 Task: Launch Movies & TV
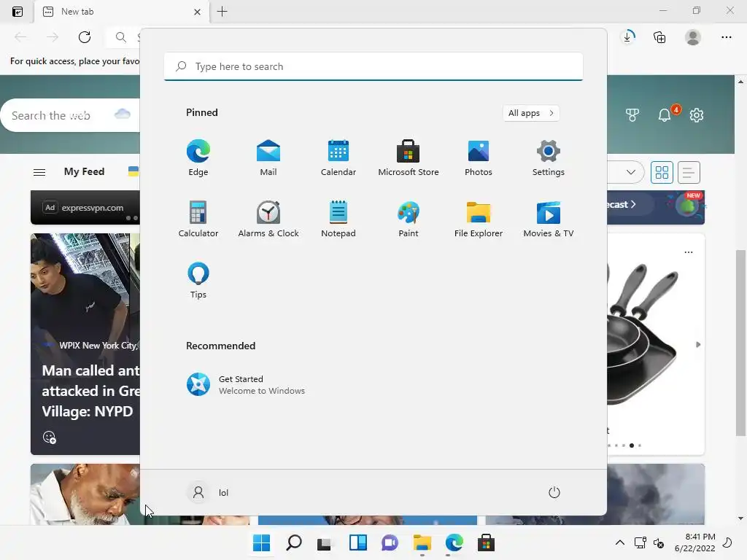coord(549,219)
